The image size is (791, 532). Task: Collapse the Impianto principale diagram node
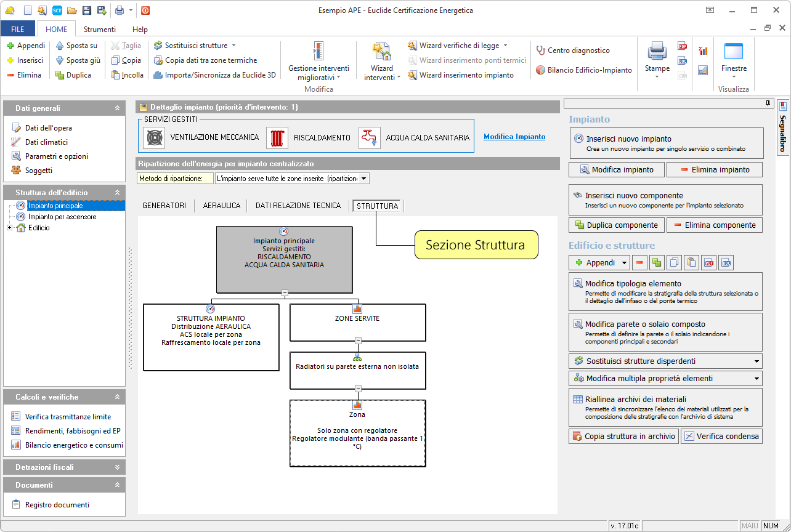click(285, 292)
